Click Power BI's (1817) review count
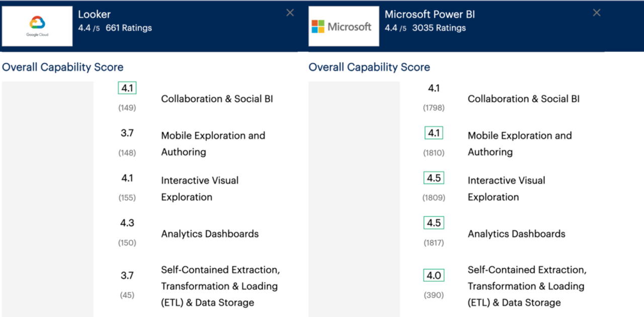 coord(434,243)
